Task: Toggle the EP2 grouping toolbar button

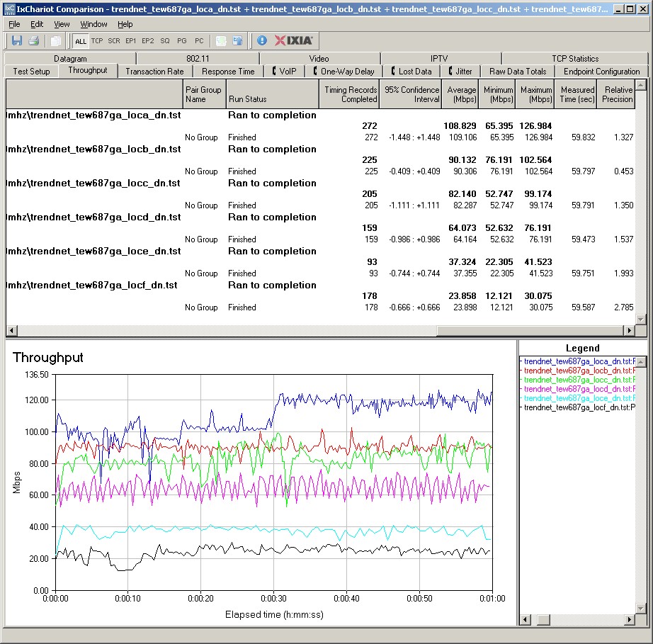Action: [x=148, y=41]
